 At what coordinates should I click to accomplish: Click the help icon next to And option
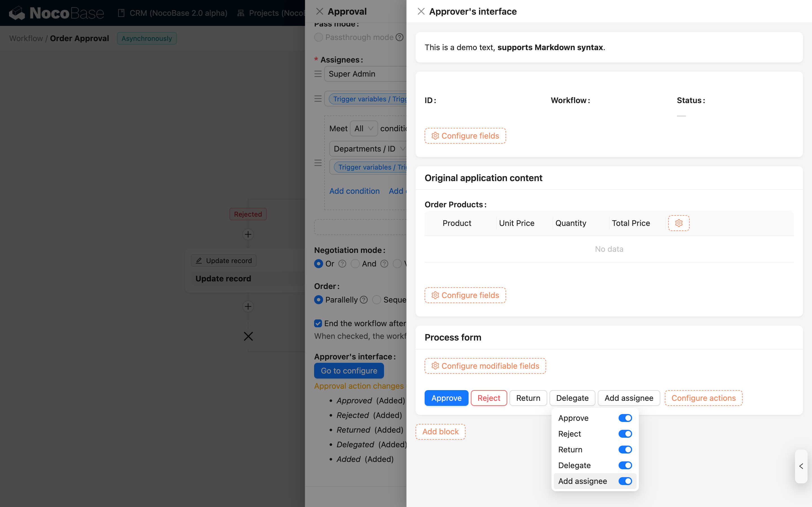(384, 264)
